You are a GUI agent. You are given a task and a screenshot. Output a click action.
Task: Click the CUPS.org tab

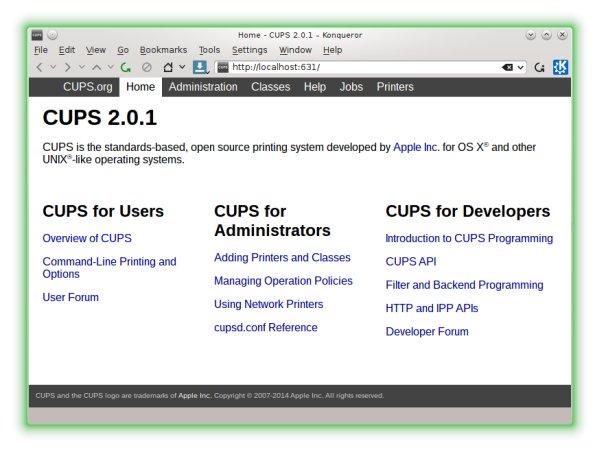click(88, 87)
